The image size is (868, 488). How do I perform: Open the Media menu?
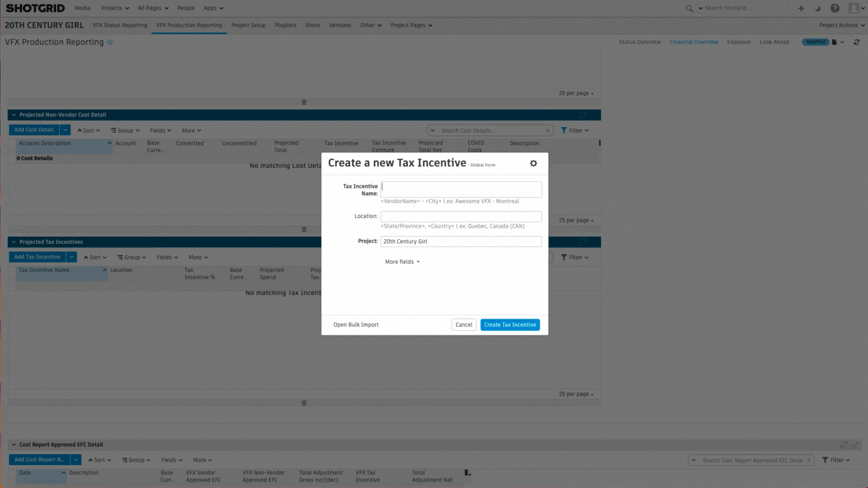point(83,8)
